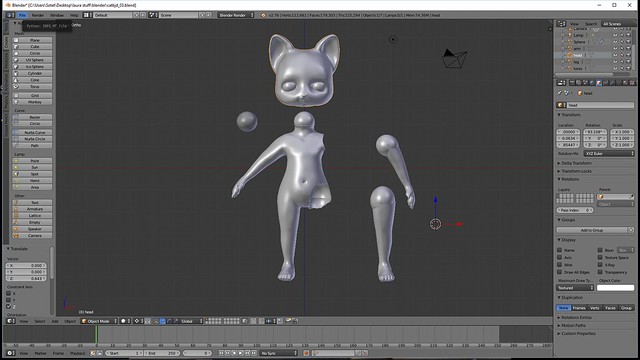The image size is (640, 360).
Task: Add a Lattice object
Action: 32,216
